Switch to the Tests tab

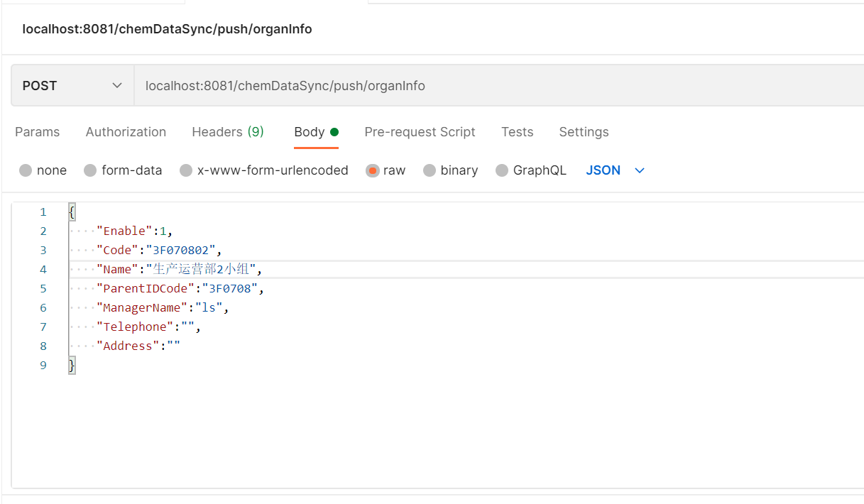[x=517, y=131]
